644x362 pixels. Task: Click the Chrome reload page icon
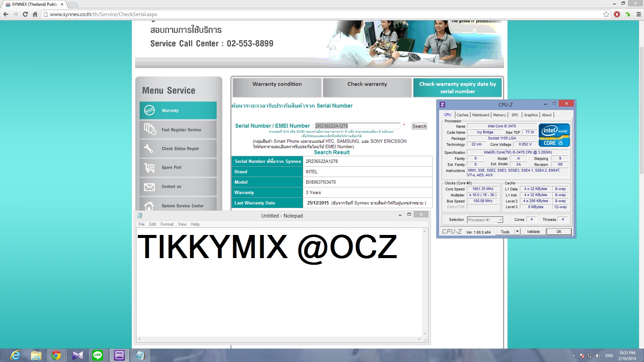(x=25, y=14)
